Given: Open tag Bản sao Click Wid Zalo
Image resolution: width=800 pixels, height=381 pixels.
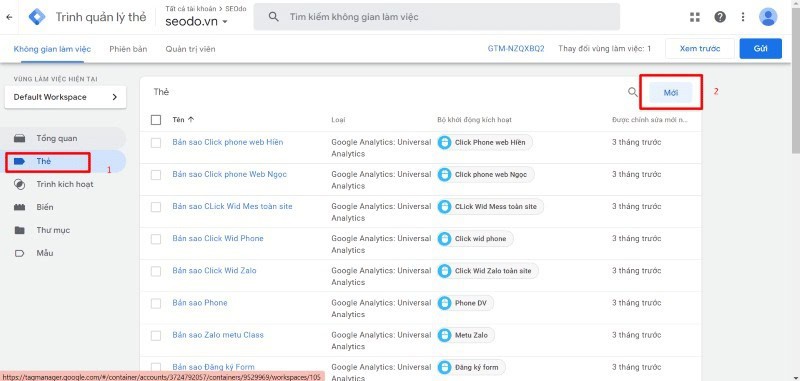Looking at the screenshot, I should pyautogui.click(x=214, y=270).
